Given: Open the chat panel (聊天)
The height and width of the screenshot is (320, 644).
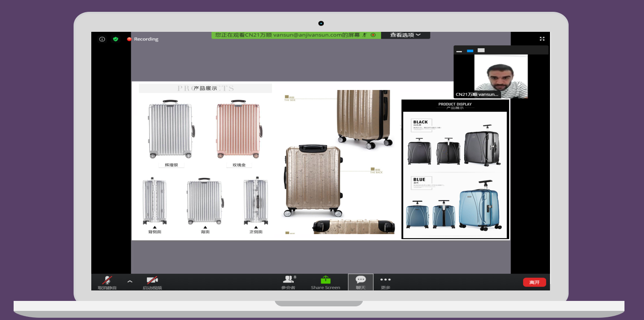Looking at the screenshot, I should [x=361, y=282].
